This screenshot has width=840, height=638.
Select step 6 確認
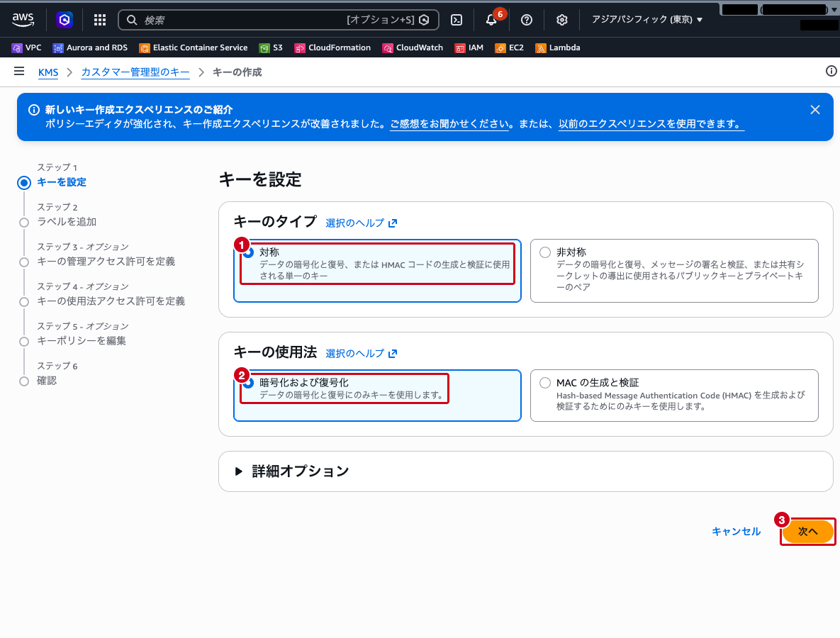[47, 381]
